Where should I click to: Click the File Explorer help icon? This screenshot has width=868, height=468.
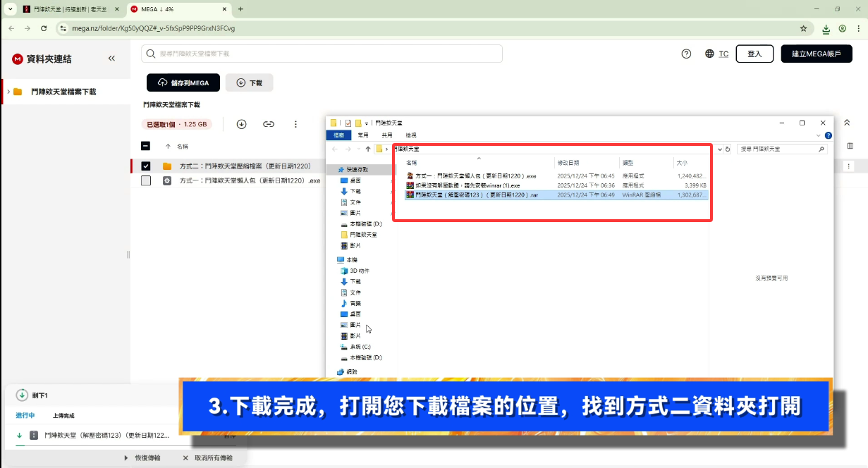tap(828, 135)
